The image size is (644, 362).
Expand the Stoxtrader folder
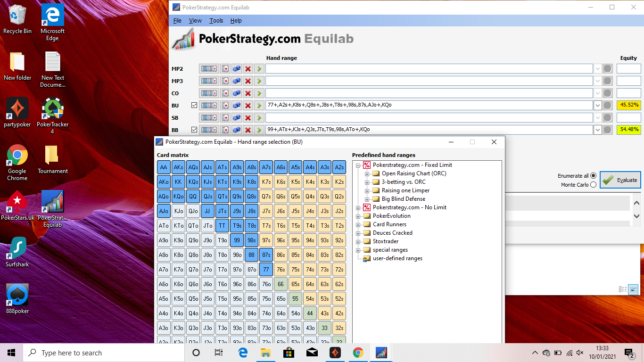[358, 241]
